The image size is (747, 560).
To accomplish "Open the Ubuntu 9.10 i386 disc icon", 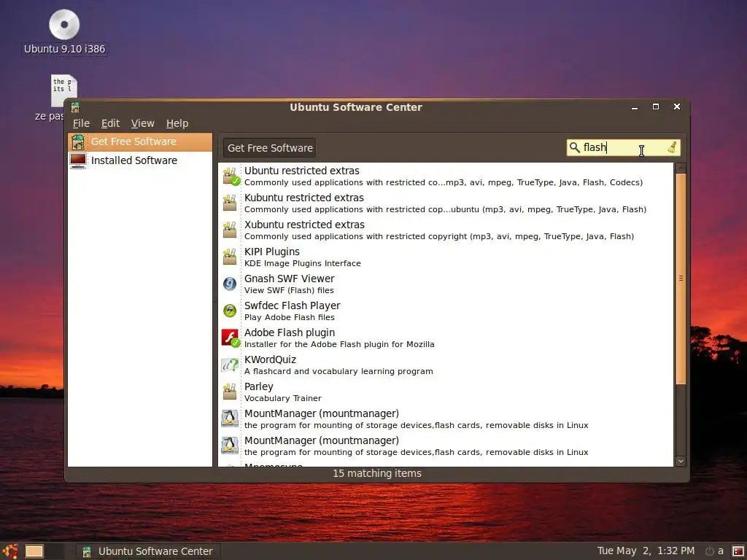I will coord(64,24).
